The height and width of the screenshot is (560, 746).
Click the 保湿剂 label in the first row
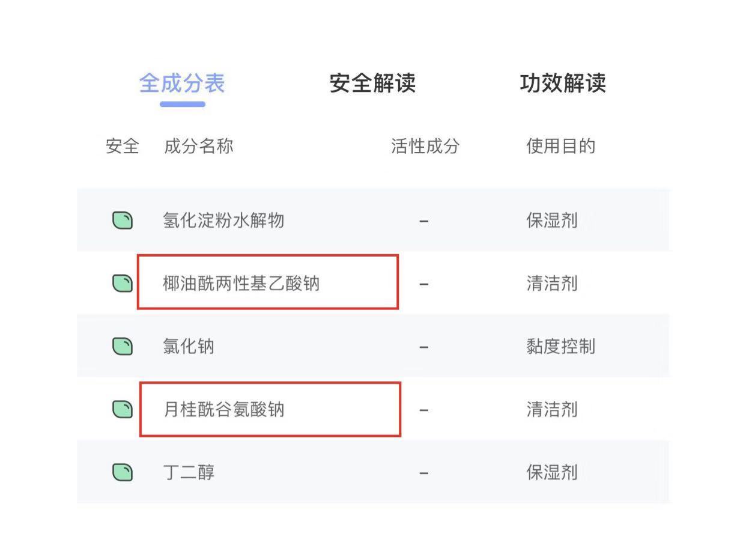click(552, 220)
